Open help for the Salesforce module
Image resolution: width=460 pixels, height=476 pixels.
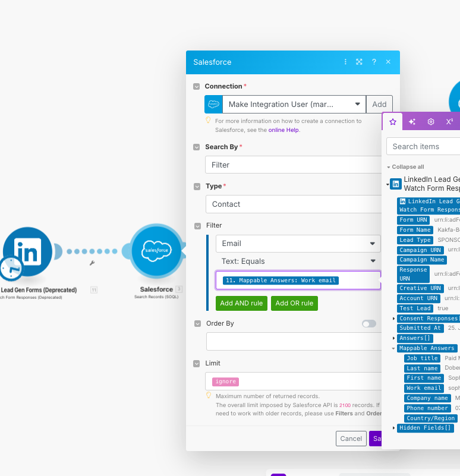tap(374, 62)
